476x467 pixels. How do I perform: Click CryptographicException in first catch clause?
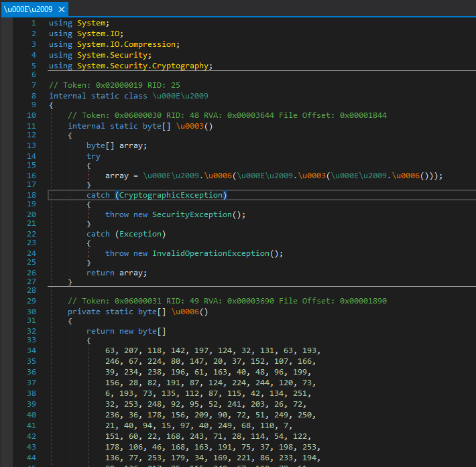171,195
